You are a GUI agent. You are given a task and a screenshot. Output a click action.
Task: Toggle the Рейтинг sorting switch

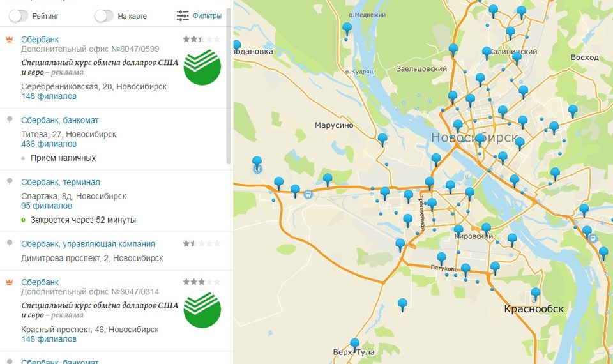pos(19,16)
